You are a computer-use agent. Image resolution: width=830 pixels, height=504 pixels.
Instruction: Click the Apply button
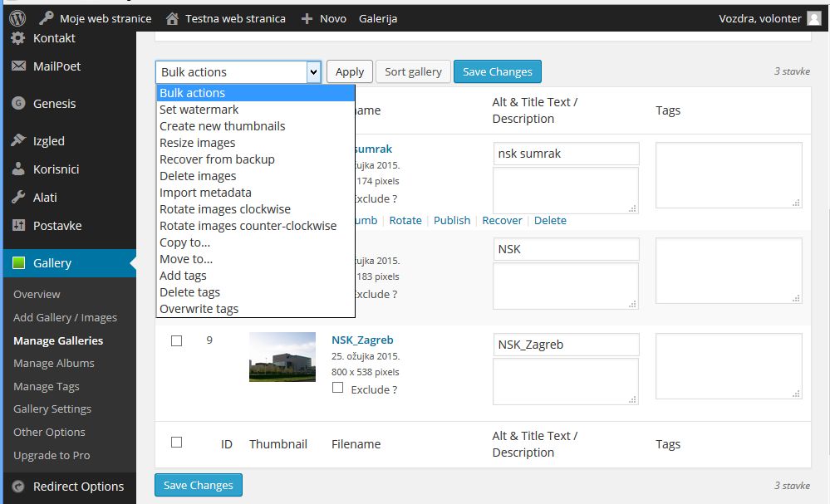(x=349, y=72)
